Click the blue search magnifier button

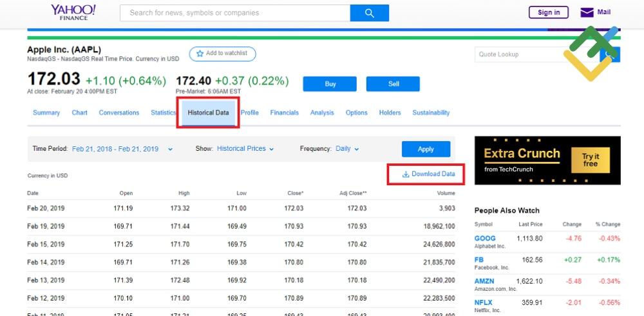[369, 13]
